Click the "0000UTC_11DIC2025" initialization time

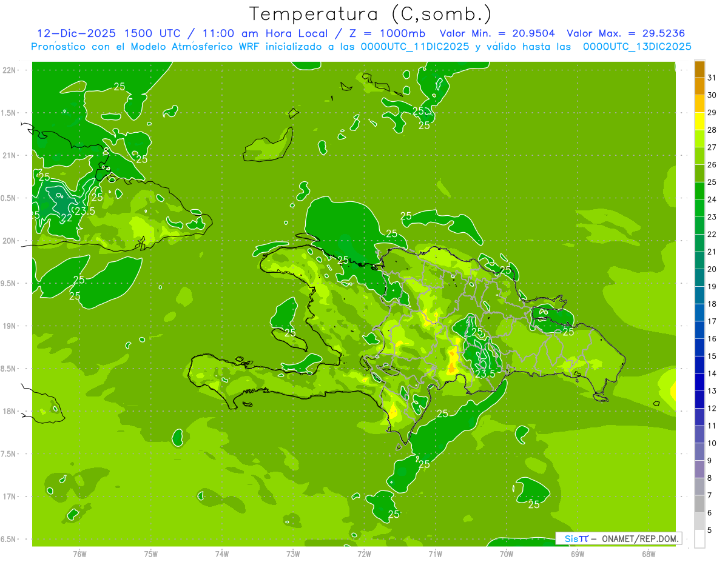(415, 47)
